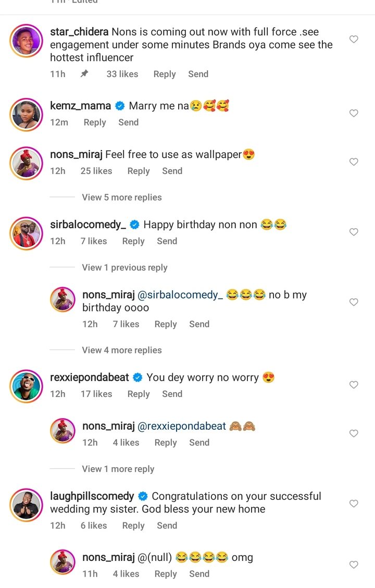Expand 'View 1 more reply'
This screenshot has width=375, height=588.
pyautogui.click(x=118, y=469)
